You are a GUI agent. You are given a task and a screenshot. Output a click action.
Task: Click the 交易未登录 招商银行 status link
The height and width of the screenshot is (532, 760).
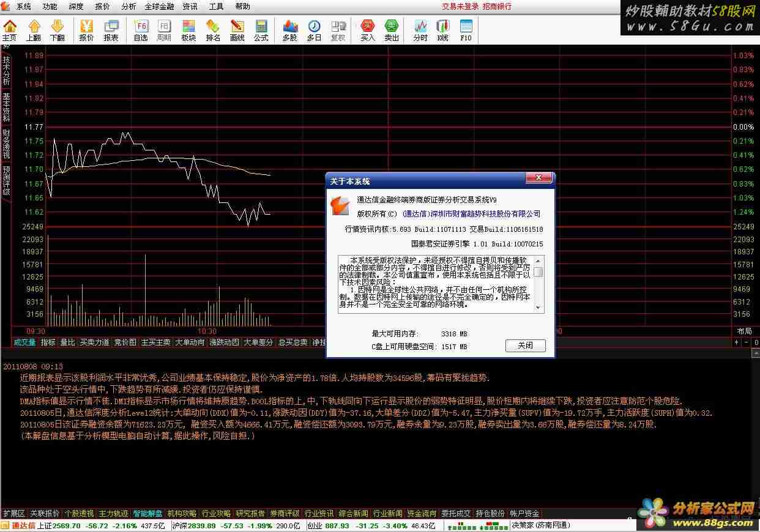477,6
